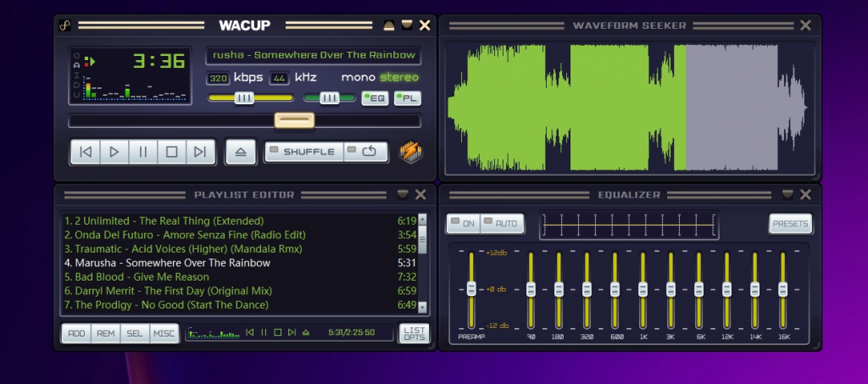Open the Misc playlist menu
868x384 pixels.
[164, 333]
